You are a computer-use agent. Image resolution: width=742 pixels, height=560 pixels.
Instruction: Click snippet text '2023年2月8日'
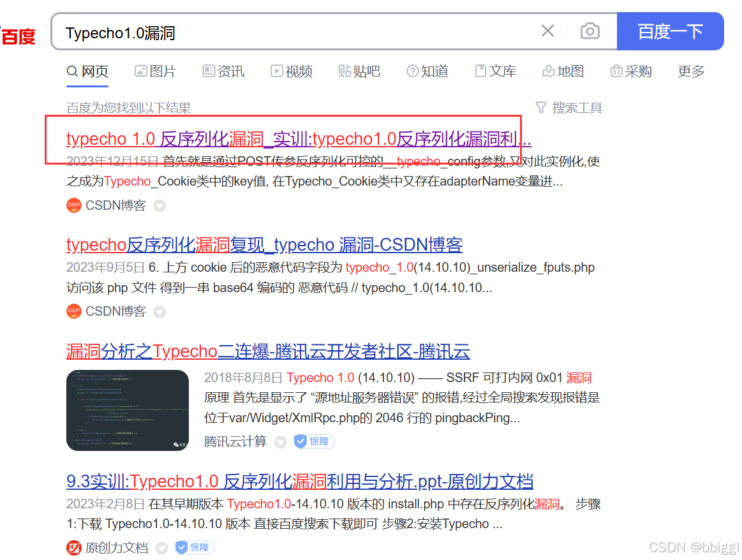(105, 504)
